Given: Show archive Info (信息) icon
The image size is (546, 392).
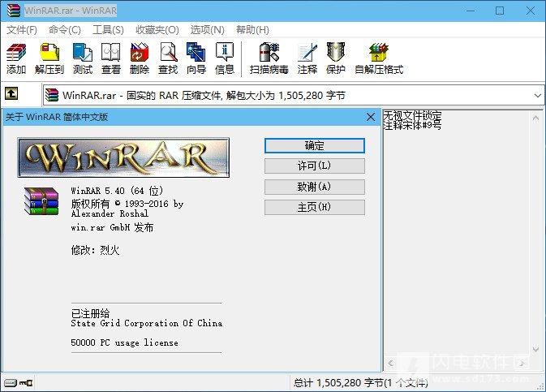Looking at the screenshot, I should click(x=225, y=58).
